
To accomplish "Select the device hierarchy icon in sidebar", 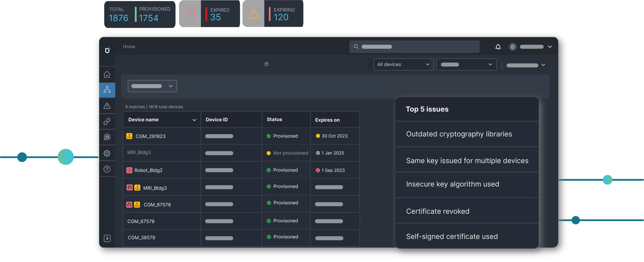I will point(107,90).
